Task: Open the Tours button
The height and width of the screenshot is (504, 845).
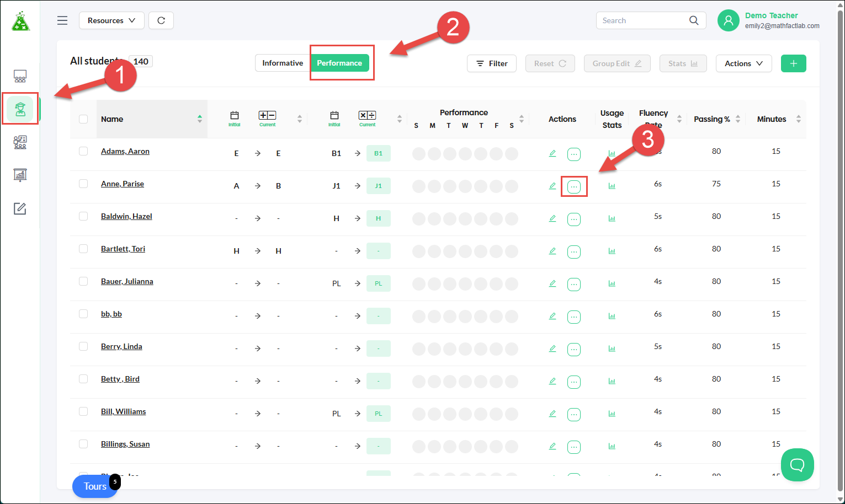Action: click(95, 486)
